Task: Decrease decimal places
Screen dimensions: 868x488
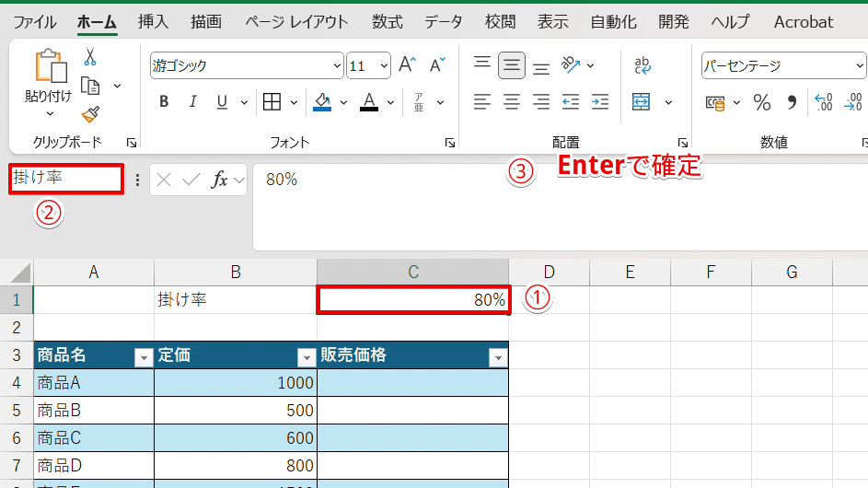Action: click(x=853, y=102)
